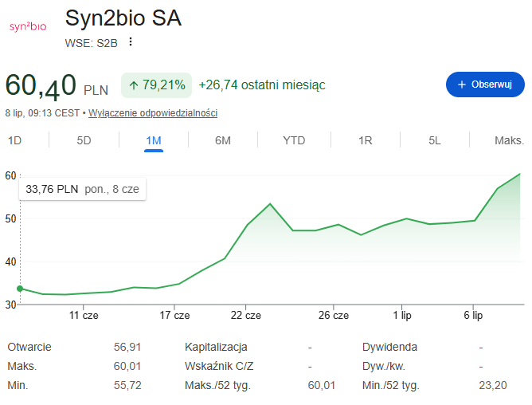The width and height of the screenshot is (532, 405).
Task: Click the 50 label on the price axis
Action: coord(10,218)
